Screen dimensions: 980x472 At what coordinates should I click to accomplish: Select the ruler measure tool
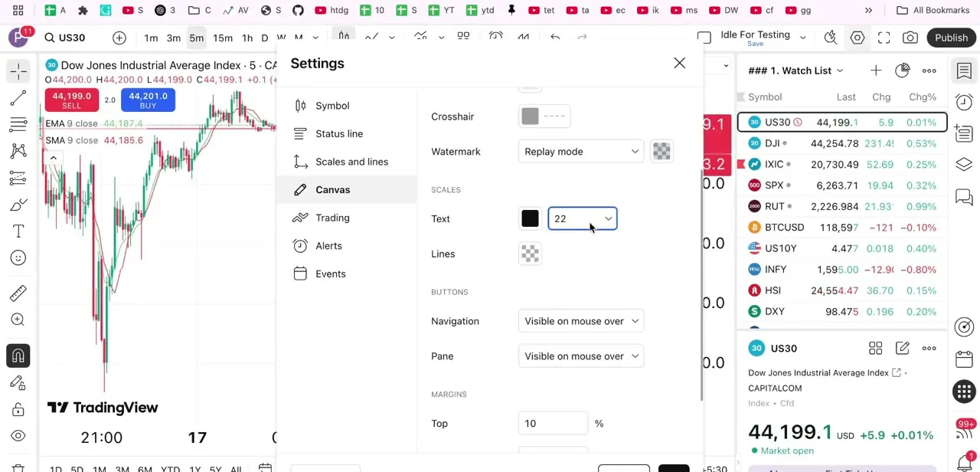click(18, 293)
